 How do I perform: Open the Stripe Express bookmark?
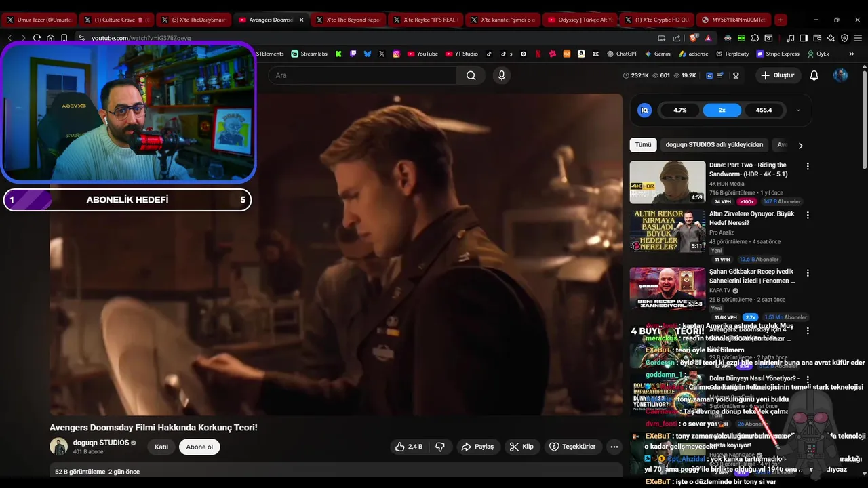[x=778, y=54]
